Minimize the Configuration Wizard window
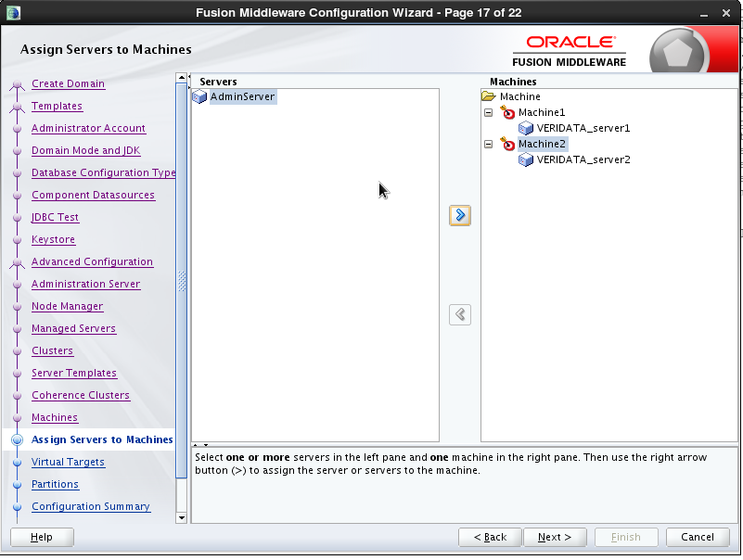 [704, 13]
